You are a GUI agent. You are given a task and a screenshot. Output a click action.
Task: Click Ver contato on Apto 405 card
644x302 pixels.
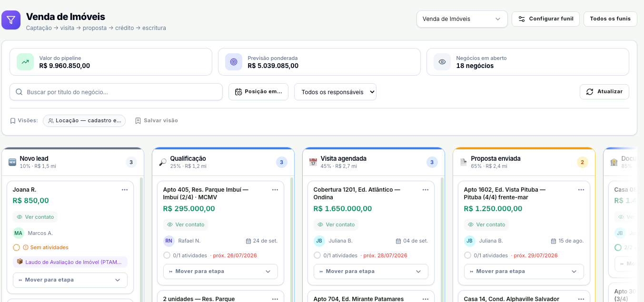[186, 224]
